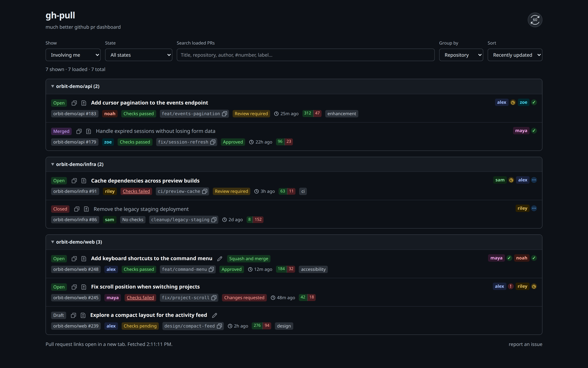Copy branch ci/preview-cache icon

click(205, 191)
